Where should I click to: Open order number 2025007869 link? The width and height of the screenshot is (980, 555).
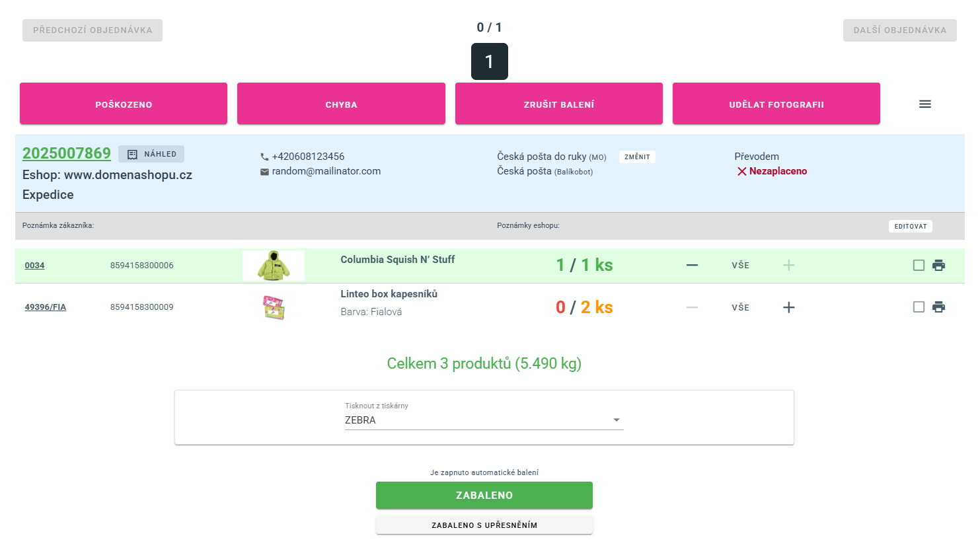click(67, 153)
